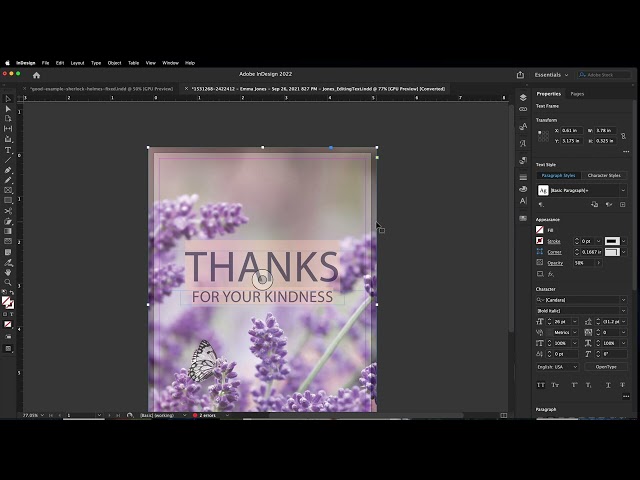
Task: Open the stroke weight dropdown
Action: (598, 241)
